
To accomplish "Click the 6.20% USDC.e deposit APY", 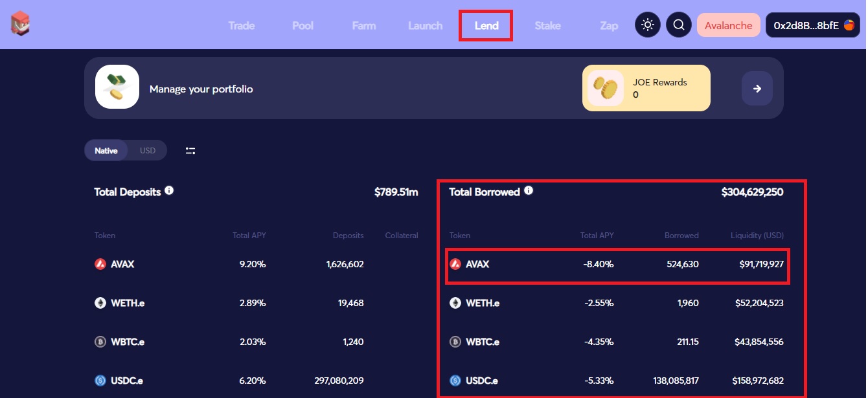I will click(x=253, y=381).
